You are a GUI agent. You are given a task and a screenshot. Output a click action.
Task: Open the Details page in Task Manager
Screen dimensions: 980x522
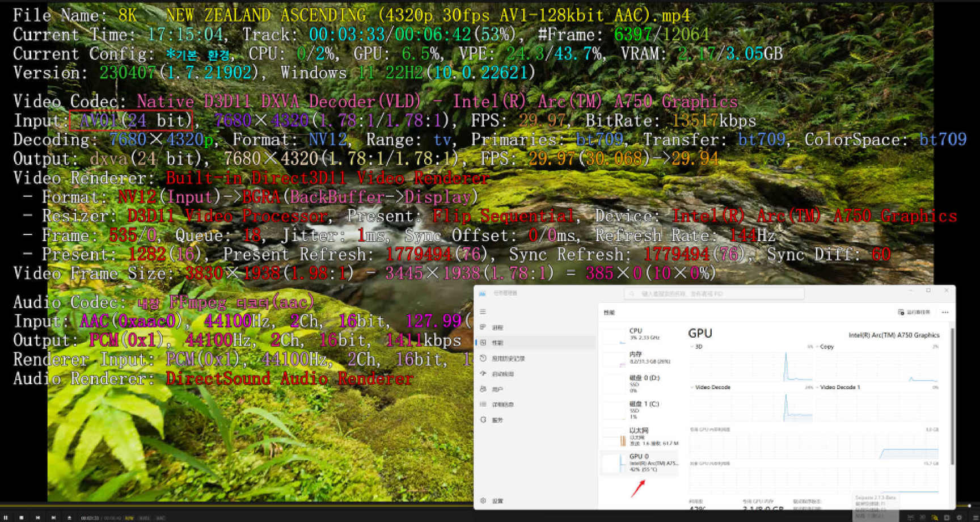coord(536,405)
